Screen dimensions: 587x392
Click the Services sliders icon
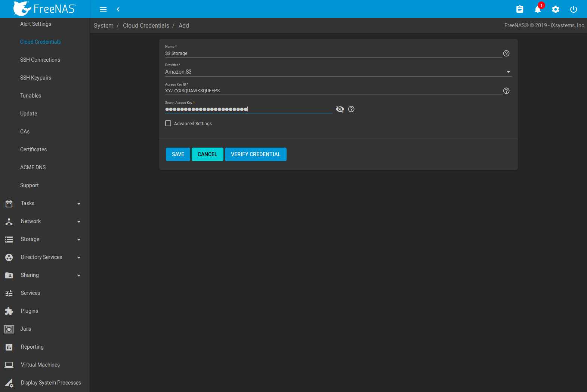click(x=9, y=293)
